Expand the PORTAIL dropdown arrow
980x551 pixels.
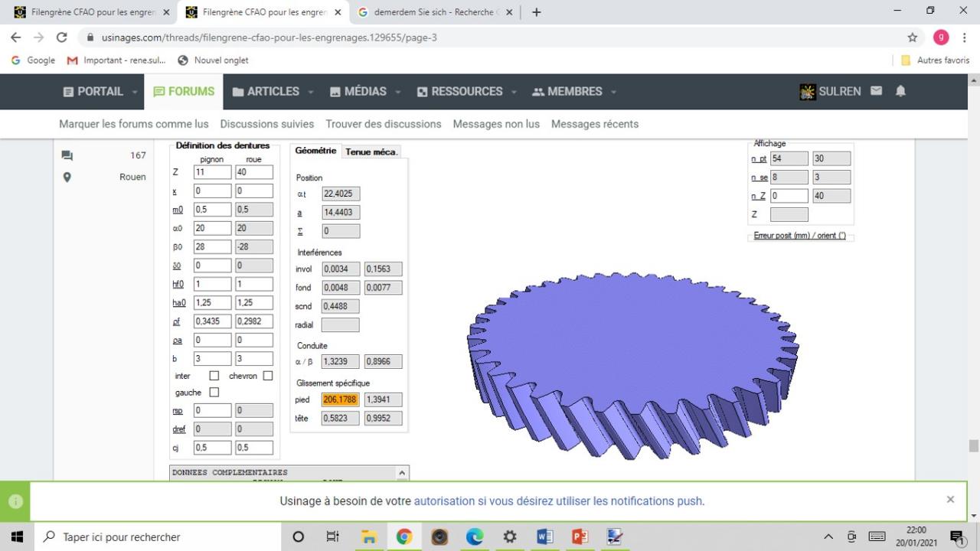135,92
